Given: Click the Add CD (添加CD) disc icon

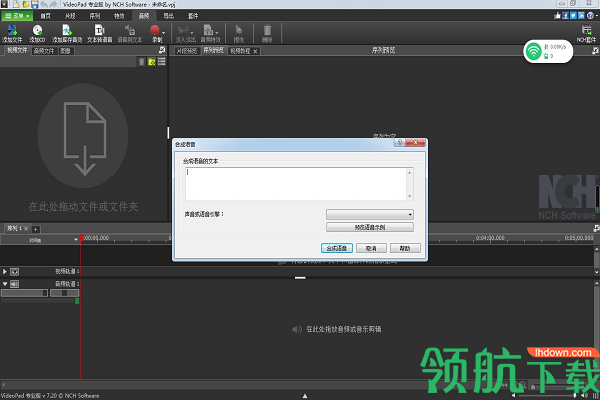Looking at the screenshot, I should (37, 30).
